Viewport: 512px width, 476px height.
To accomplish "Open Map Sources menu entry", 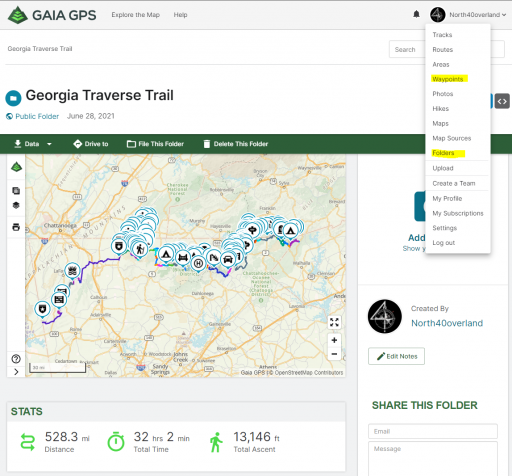I will (x=452, y=138).
